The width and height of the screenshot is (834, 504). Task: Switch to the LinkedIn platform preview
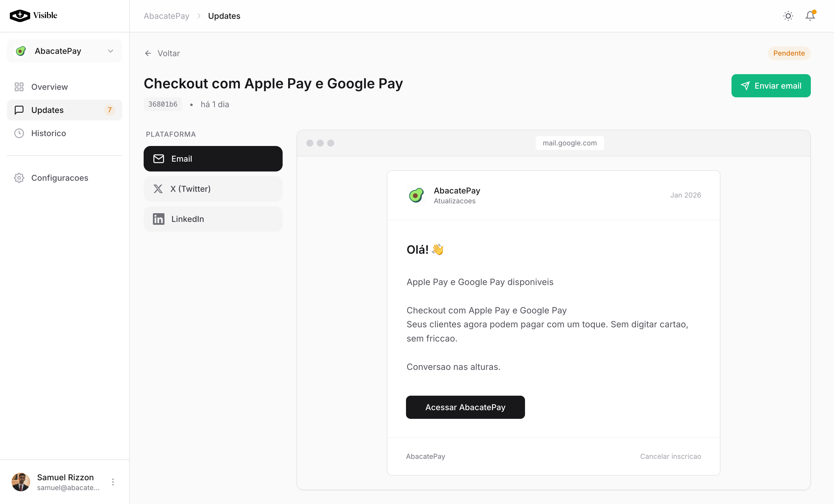[x=213, y=219]
